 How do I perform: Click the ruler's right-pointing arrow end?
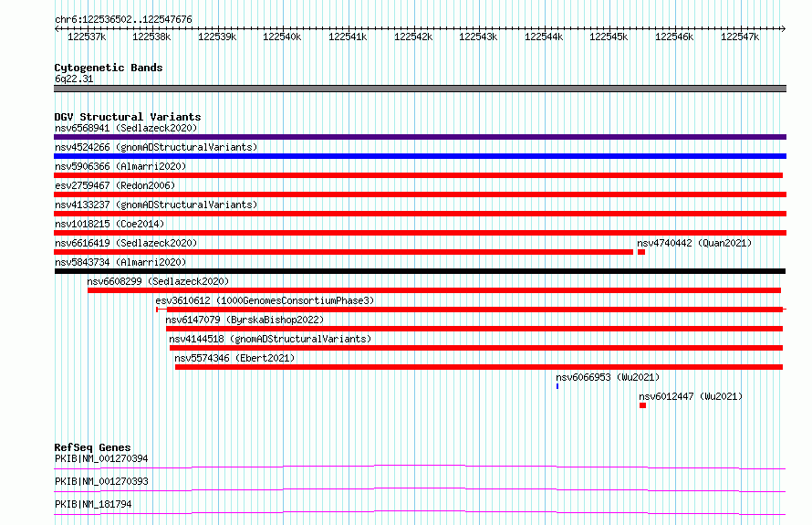tap(784, 29)
